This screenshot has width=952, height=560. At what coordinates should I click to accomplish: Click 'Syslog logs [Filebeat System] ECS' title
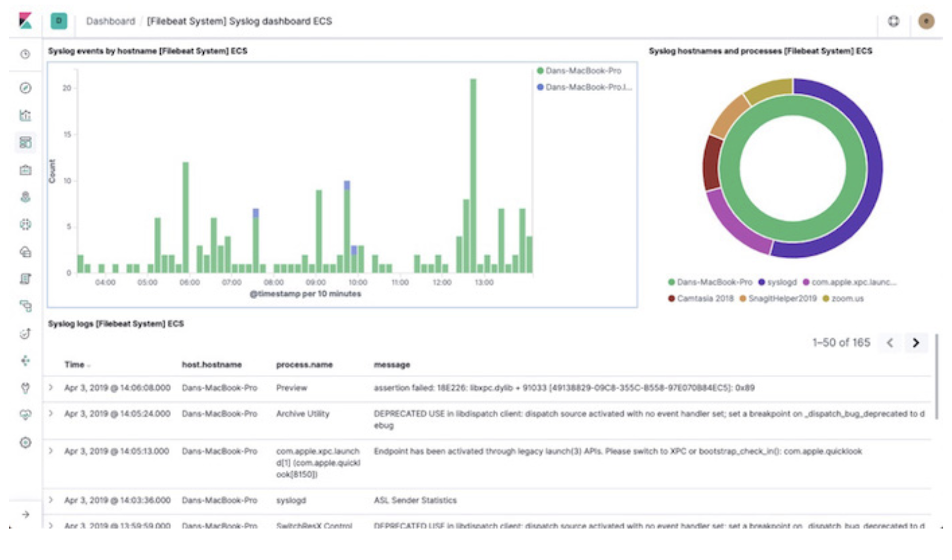coord(116,324)
